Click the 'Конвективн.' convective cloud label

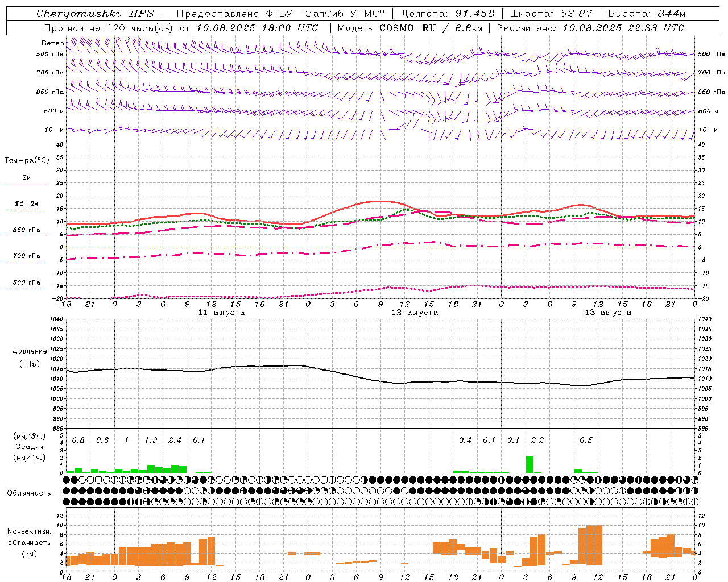[29, 531]
